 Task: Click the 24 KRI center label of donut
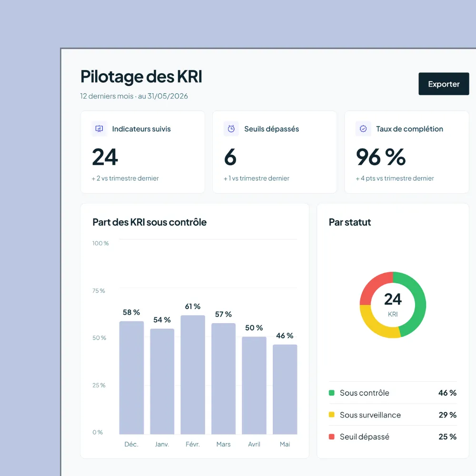(x=393, y=304)
